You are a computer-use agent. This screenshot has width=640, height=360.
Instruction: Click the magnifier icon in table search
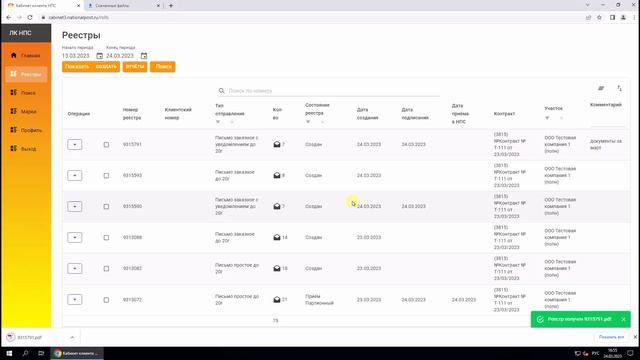(x=222, y=91)
